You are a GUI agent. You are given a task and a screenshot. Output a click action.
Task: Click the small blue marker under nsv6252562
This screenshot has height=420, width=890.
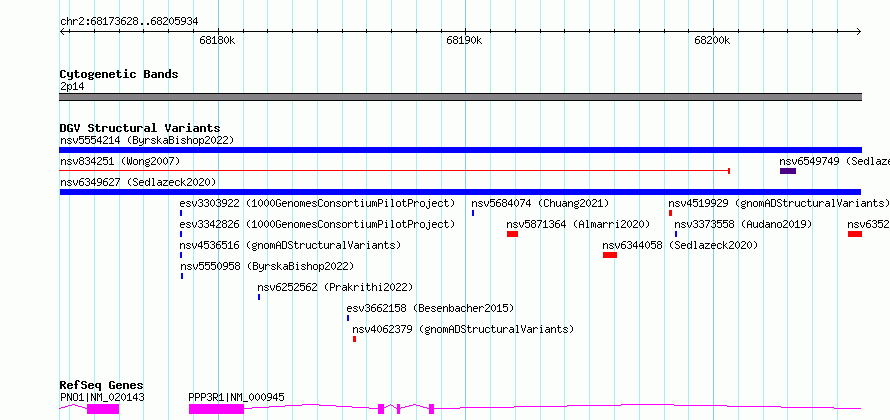click(259, 297)
